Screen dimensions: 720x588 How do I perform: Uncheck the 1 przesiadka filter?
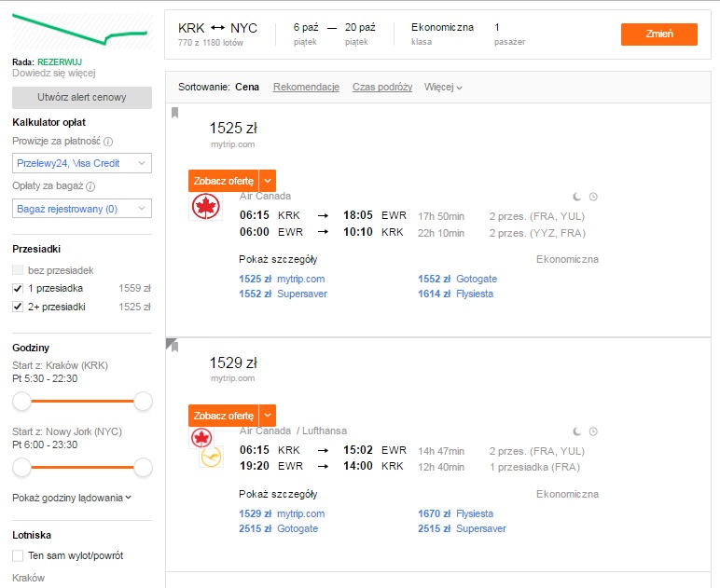pos(18,289)
